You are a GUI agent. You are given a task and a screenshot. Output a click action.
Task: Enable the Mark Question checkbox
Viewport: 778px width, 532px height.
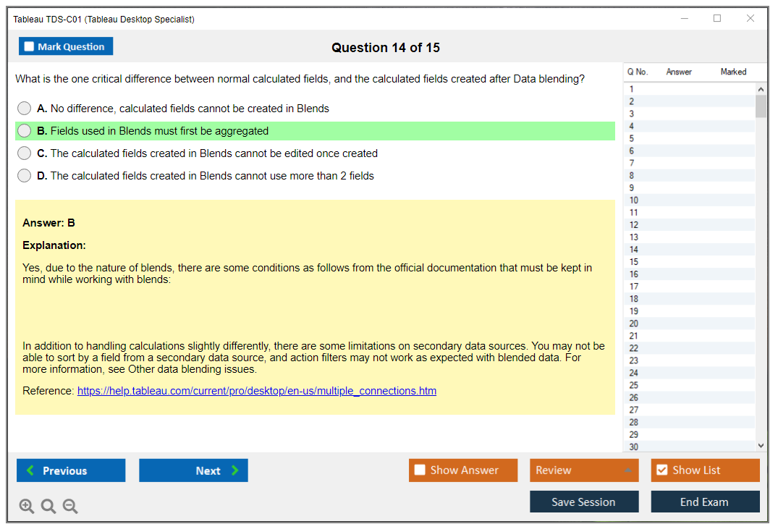tap(30, 46)
